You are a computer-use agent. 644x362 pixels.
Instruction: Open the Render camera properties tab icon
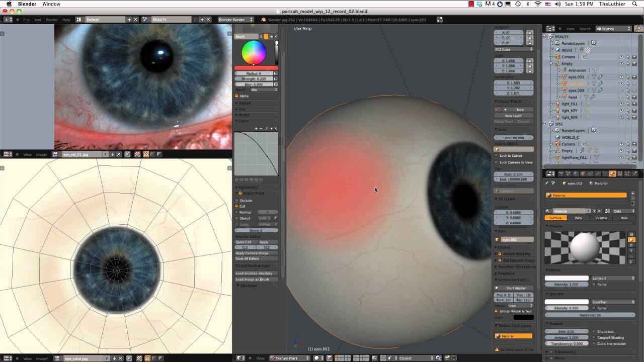click(561, 173)
